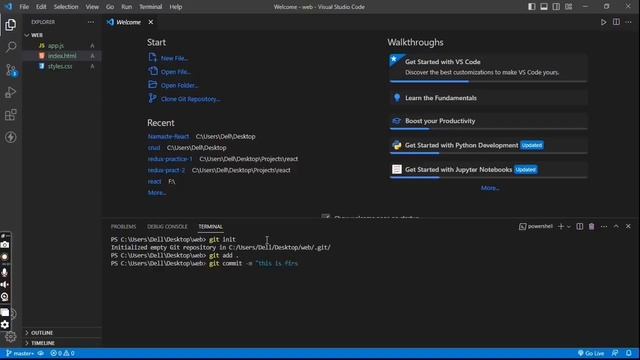
Task: Split the editor to the right
Action: click(616, 22)
